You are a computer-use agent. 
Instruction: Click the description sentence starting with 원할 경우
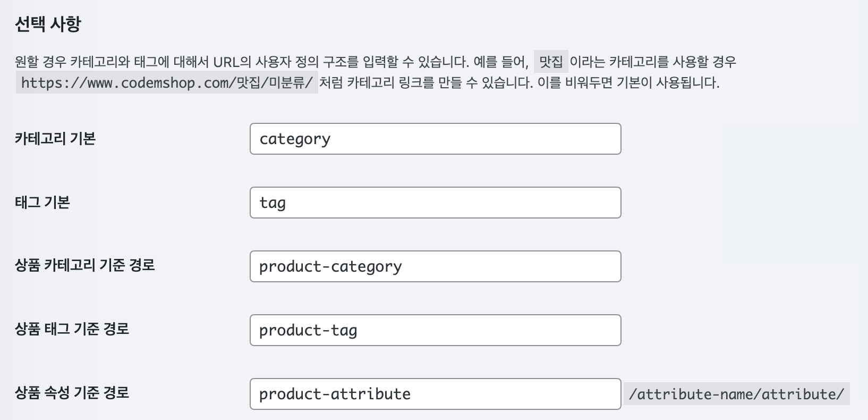[x=242, y=62]
